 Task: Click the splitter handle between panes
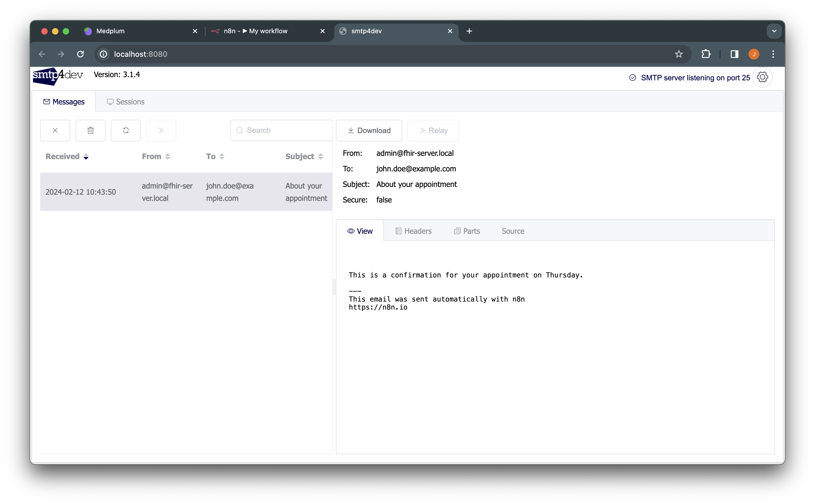tap(334, 287)
